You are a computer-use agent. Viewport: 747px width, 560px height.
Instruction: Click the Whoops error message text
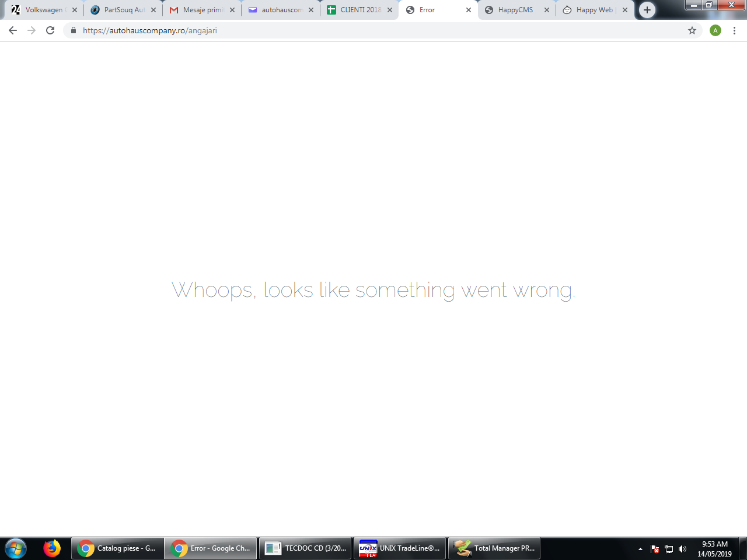coord(373,290)
